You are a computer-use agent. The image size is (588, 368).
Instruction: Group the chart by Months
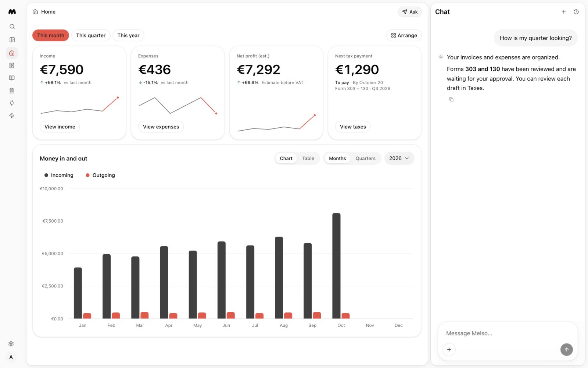tap(337, 158)
